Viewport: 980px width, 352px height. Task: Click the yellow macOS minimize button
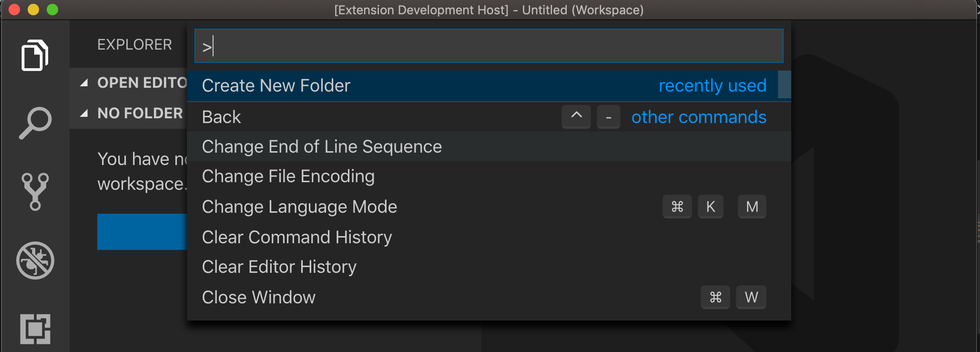pyautogui.click(x=33, y=10)
